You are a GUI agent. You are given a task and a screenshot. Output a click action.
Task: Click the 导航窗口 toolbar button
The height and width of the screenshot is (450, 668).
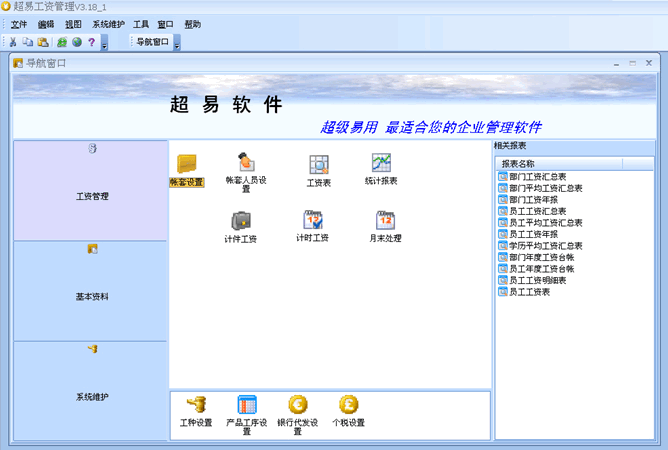pyautogui.click(x=152, y=42)
